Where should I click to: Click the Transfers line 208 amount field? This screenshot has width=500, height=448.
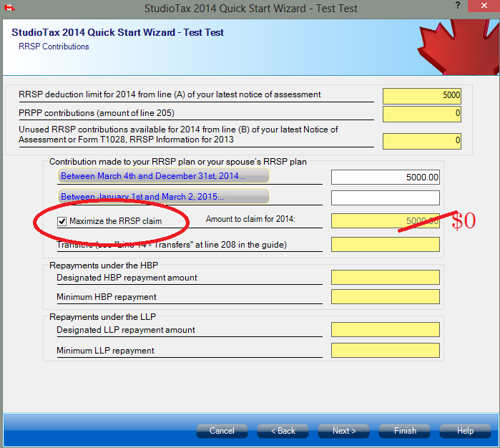[386, 245]
